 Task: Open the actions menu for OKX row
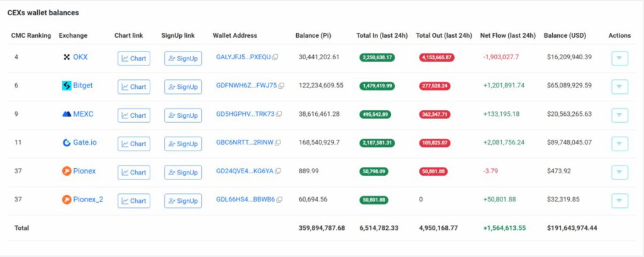click(619, 58)
